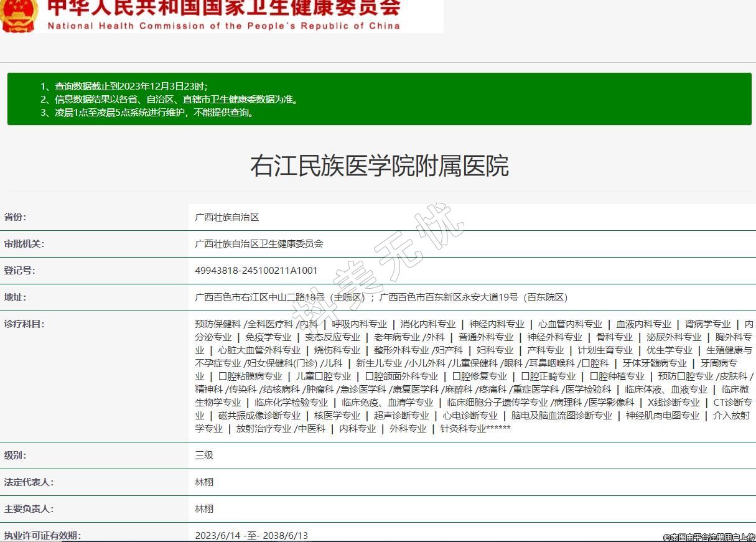756x542 pixels.
Task: Select the 审批机关 row label
Action: [x=24, y=244]
